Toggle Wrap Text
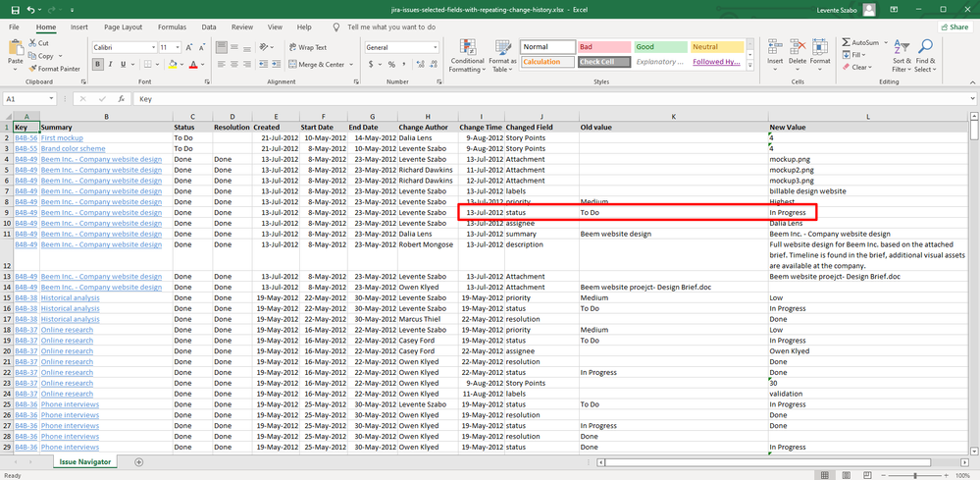 (309, 47)
